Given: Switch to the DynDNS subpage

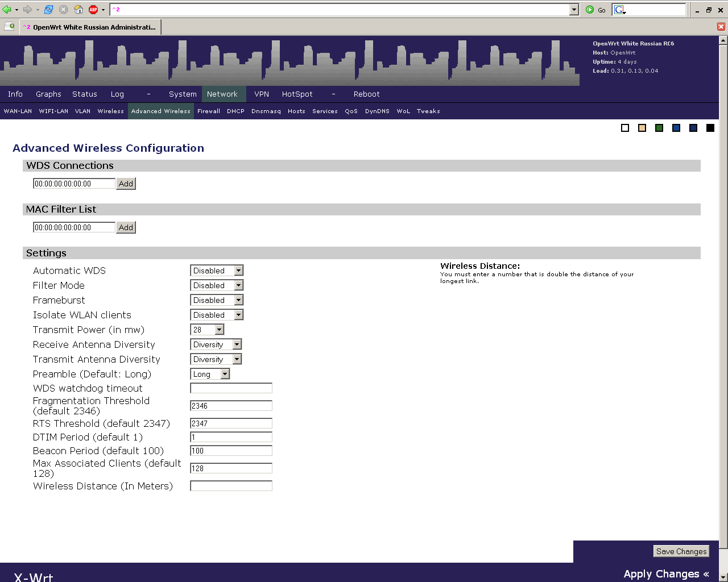Looking at the screenshot, I should [378, 111].
